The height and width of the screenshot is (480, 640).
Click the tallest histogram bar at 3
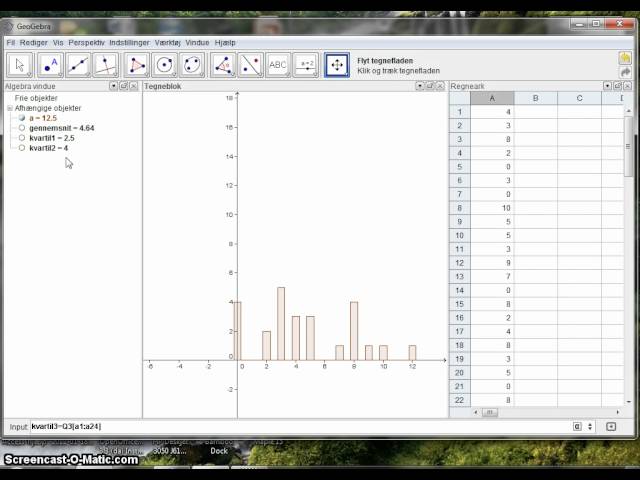click(281, 324)
